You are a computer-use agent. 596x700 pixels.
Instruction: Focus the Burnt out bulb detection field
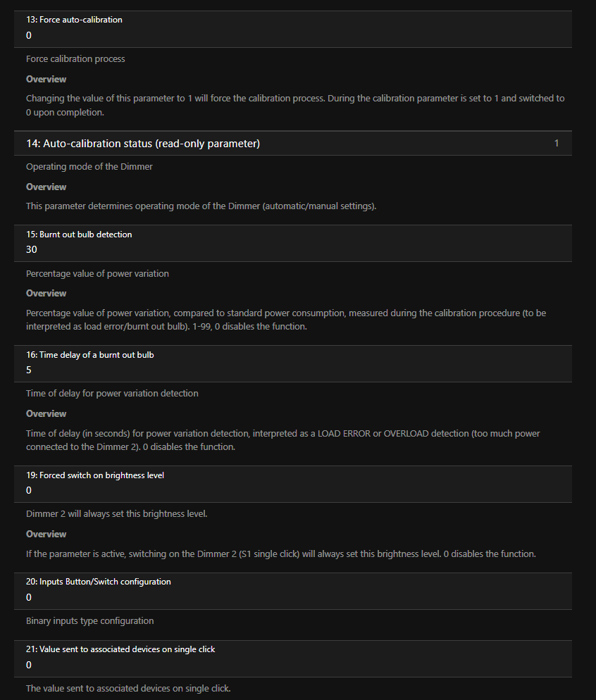pos(292,249)
